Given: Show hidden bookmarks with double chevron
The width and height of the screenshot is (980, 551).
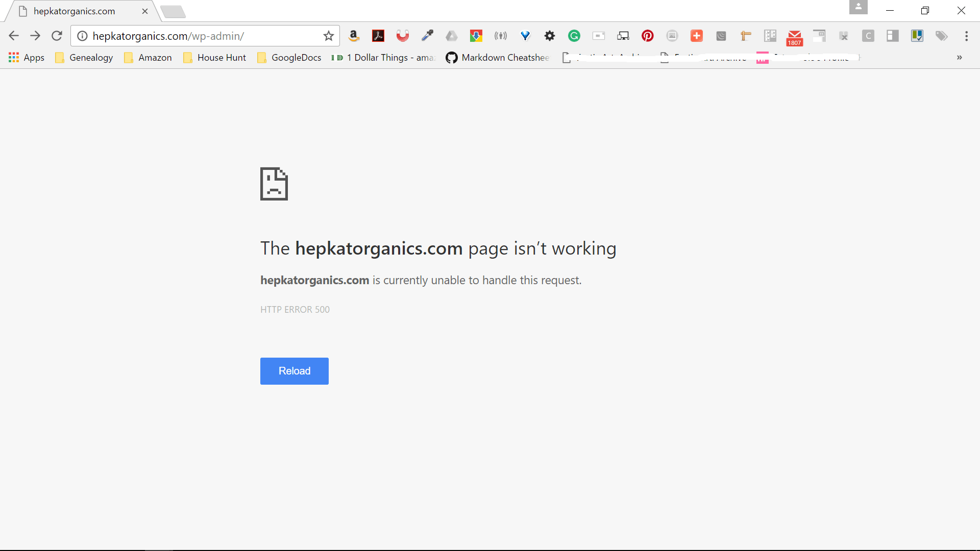Looking at the screenshot, I should pos(960,57).
